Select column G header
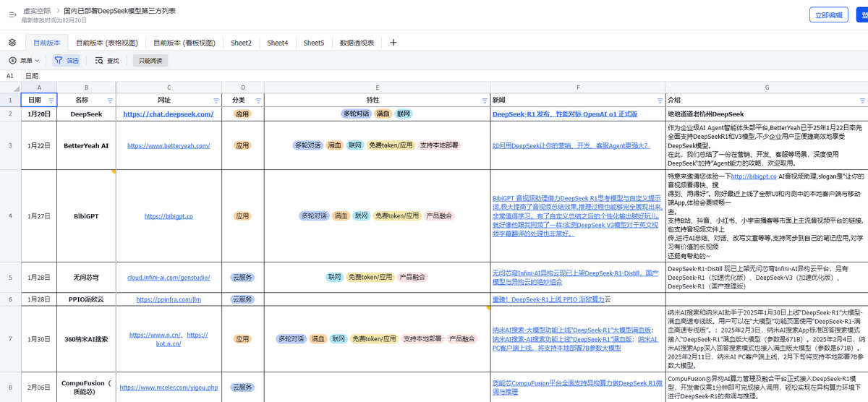Screen dimensions: 868x402 pos(767,87)
